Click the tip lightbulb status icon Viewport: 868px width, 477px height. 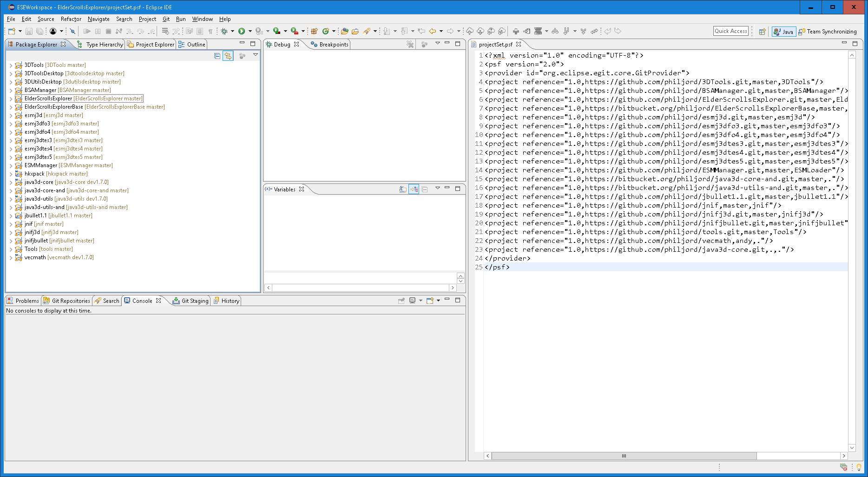859,467
